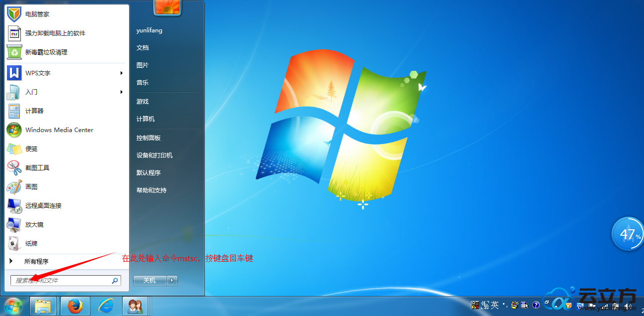Open 设备和打印机 devices and printers
This screenshot has width=644, height=316.
pyautogui.click(x=155, y=155)
